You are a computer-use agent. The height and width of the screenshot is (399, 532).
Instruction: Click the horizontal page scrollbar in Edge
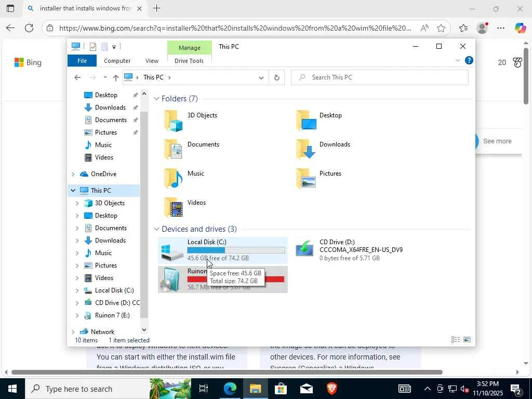(227, 372)
